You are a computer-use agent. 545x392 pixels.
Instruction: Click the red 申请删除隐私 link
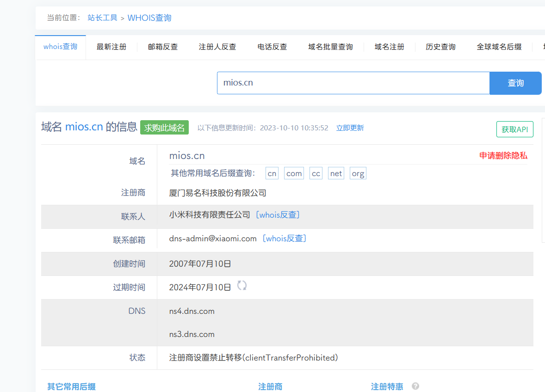(x=503, y=155)
